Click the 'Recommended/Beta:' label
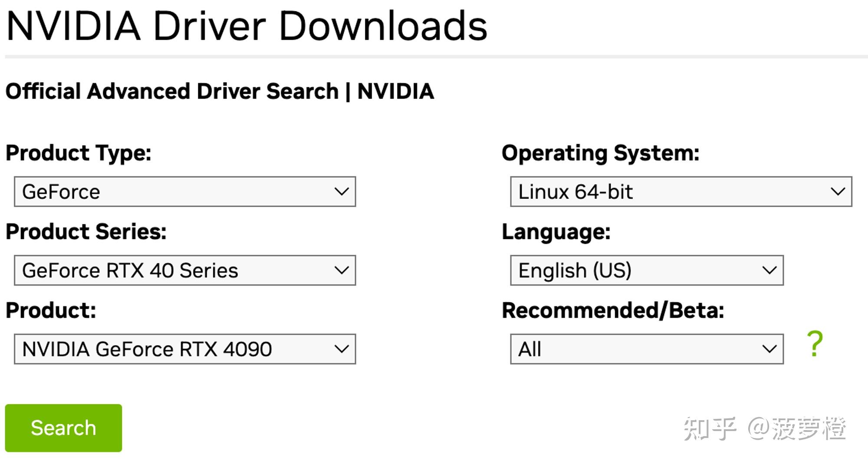868x464 pixels. 613,310
